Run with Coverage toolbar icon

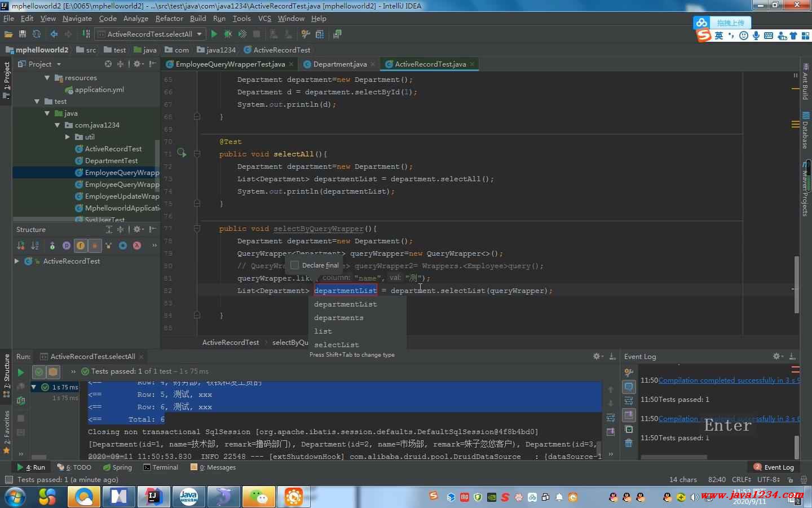click(x=242, y=34)
